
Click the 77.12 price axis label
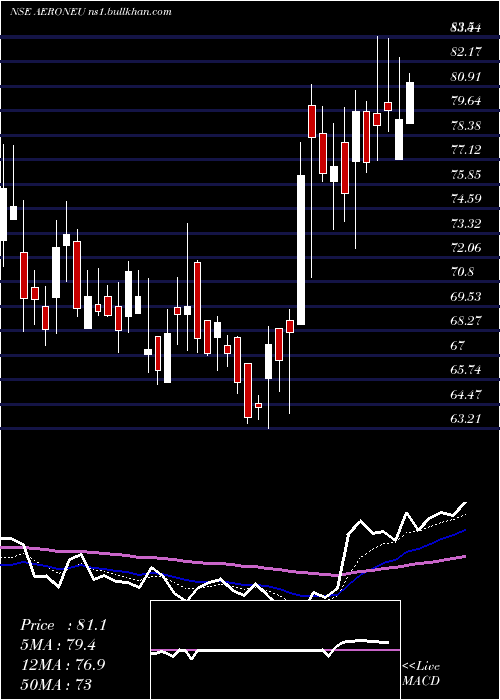pyautogui.click(x=466, y=150)
